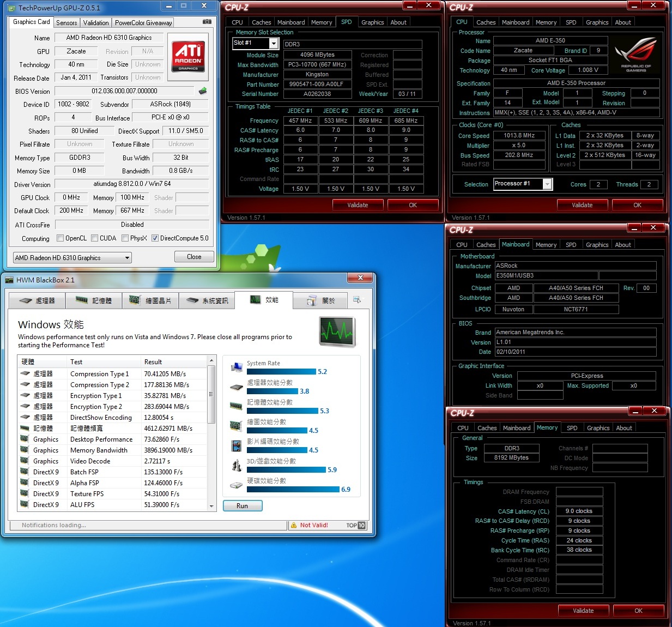The height and width of the screenshot is (627, 672).
Task: Click the Close button in GPU-Z
Action: [x=194, y=257]
